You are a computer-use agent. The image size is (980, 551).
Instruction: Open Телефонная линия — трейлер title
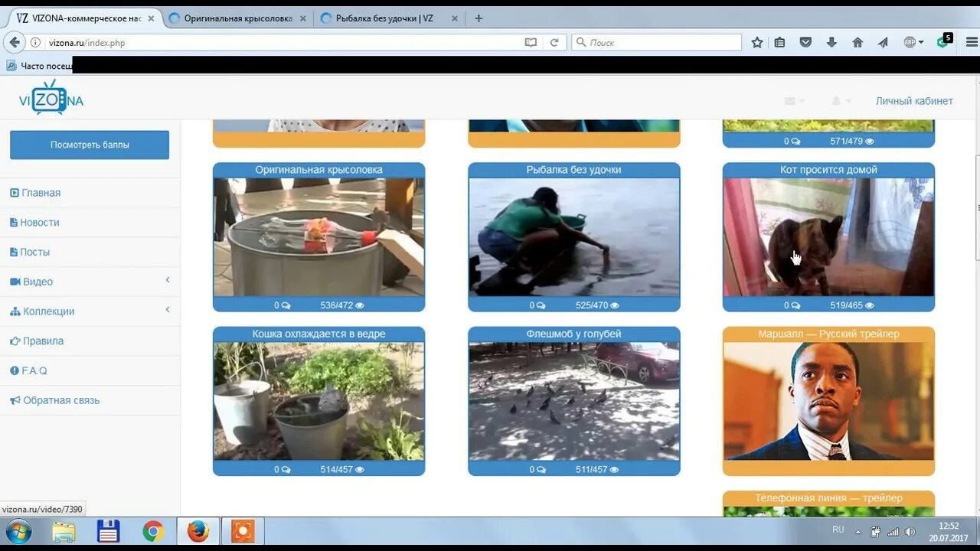[828, 498]
